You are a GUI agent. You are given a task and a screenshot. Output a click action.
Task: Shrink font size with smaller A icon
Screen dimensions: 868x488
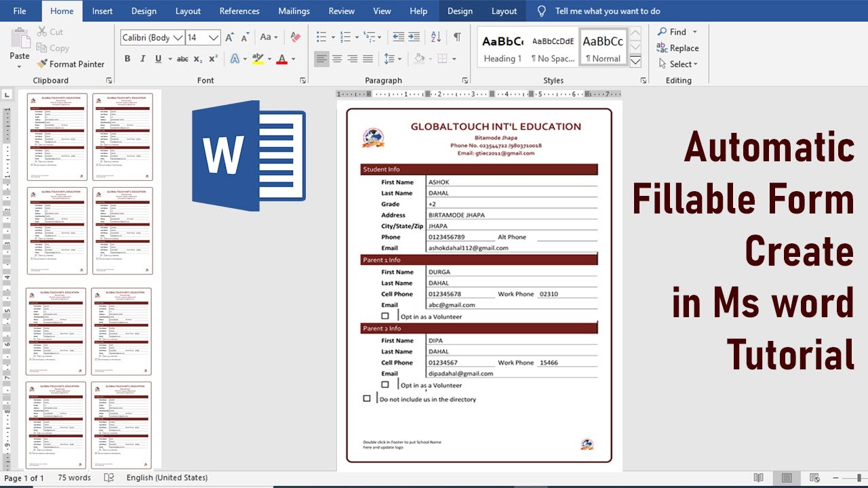point(245,37)
